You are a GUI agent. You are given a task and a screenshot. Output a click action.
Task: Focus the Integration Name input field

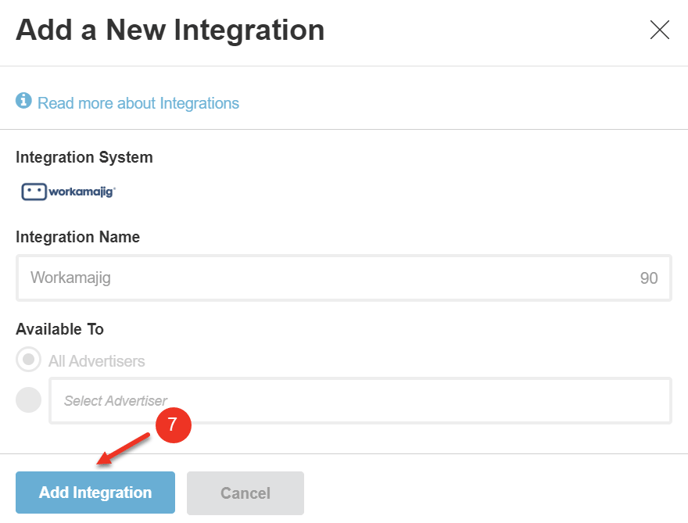[344, 278]
